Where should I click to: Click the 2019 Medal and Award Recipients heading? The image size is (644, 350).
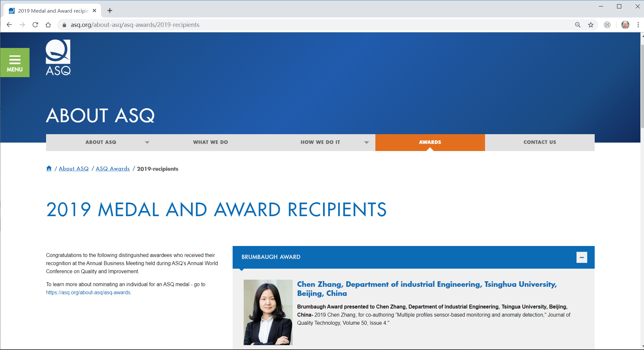coord(216,209)
